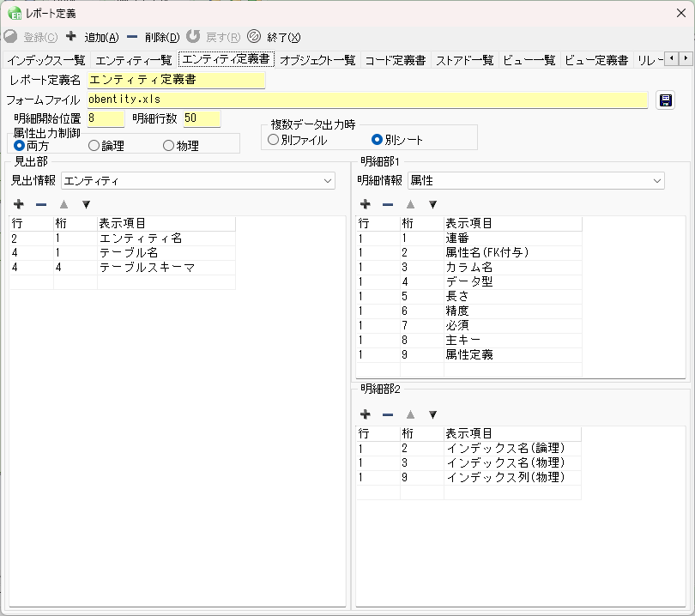The width and height of the screenshot is (695, 616).
Task: Move 明細部2 row up with up arrow
Action: [x=410, y=414]
